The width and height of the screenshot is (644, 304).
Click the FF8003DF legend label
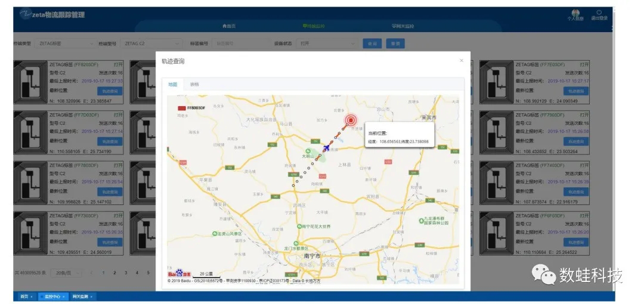click(x=196, y=108)
